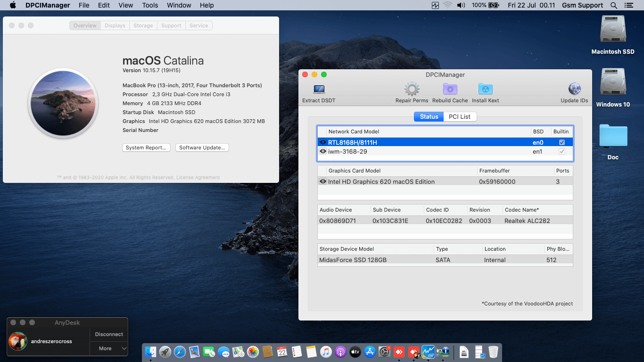The height and width of the screenshot is (362, 644).
Task: Run Repair Perms from the toolbar
Action: (412, 90)
